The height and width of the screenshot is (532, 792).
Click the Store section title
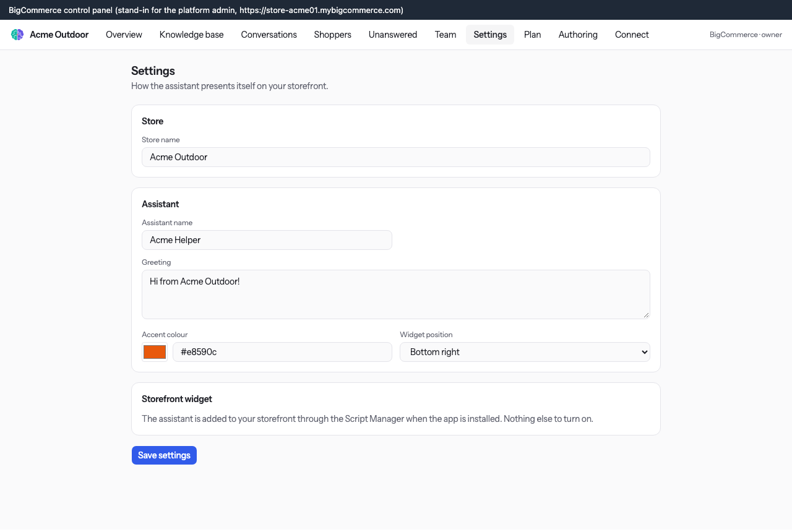point(152,121)
